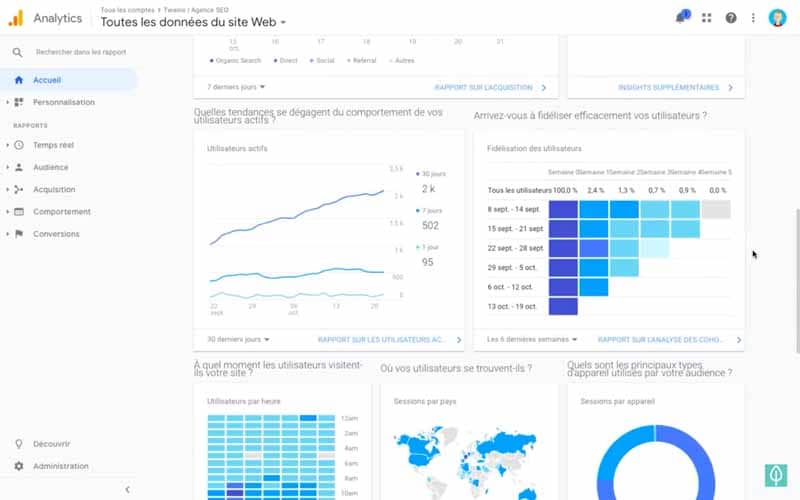Click the 1 jour value 95
The height and width of the screenshot is (500, 800).
point(428,262)
